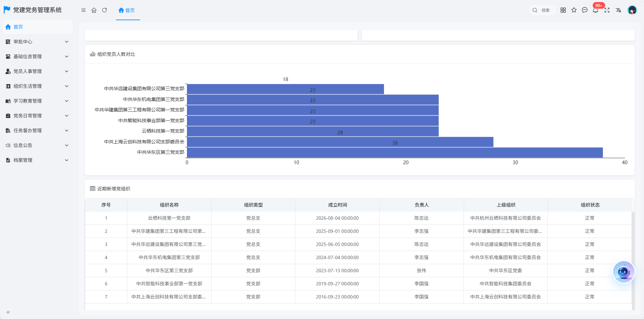Viewport: 644px width, 319px height.
Task: Click the table's vertical scrollbar
Action: tap(633, 260)
